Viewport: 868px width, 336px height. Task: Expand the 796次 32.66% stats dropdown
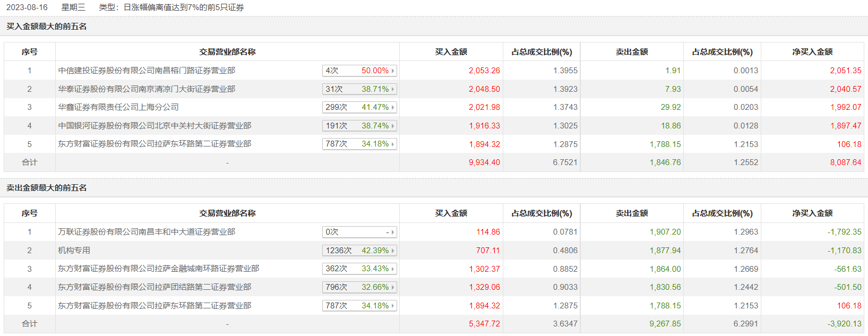pyautogui.click(x=359, y=287)
